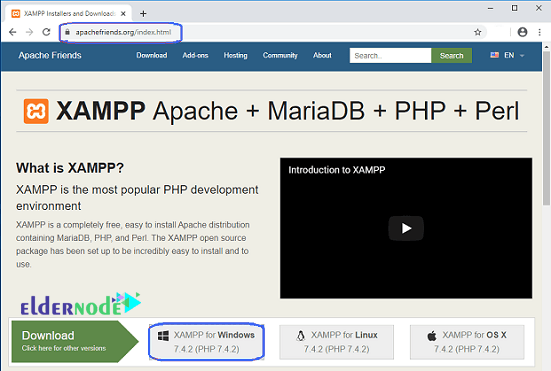Click the scrollbar up arrow

[x=546, y=46]
